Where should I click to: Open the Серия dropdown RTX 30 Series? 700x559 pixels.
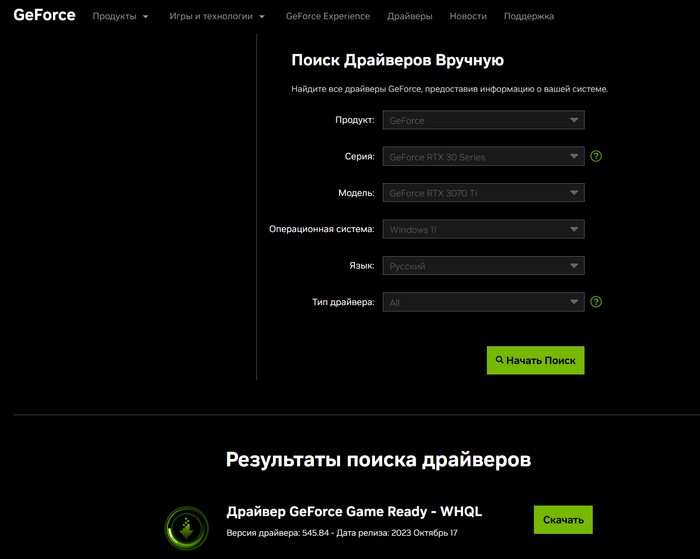pos(483,156)
